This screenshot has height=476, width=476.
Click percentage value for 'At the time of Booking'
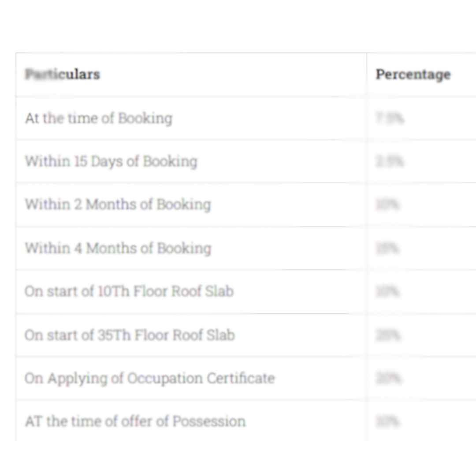(x=390, y=118)
